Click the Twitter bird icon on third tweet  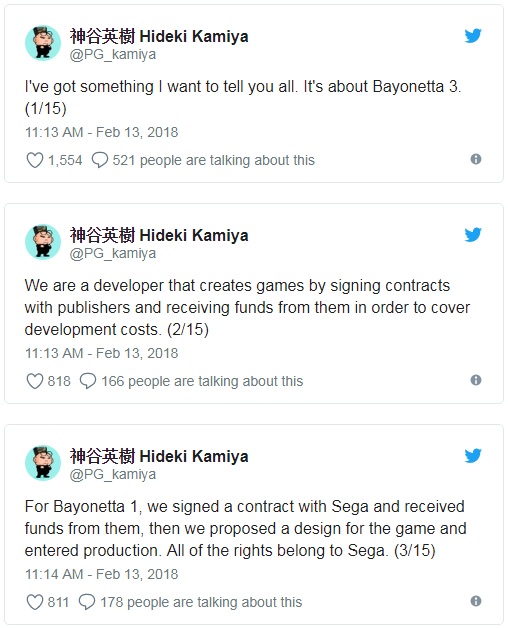(473, 456)
